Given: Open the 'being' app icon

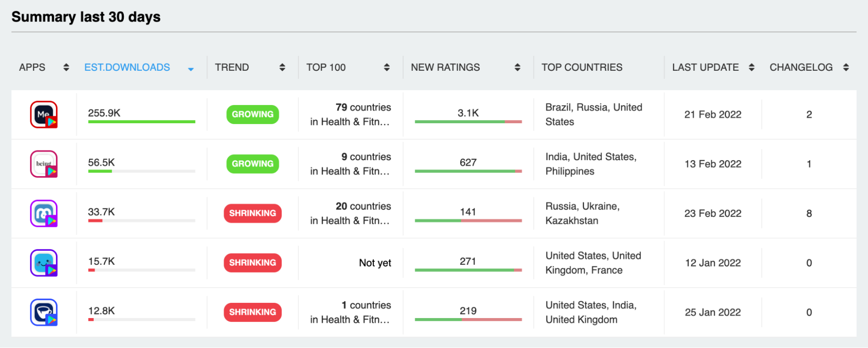Looking at the screenshot, I should tap(44, 164).
